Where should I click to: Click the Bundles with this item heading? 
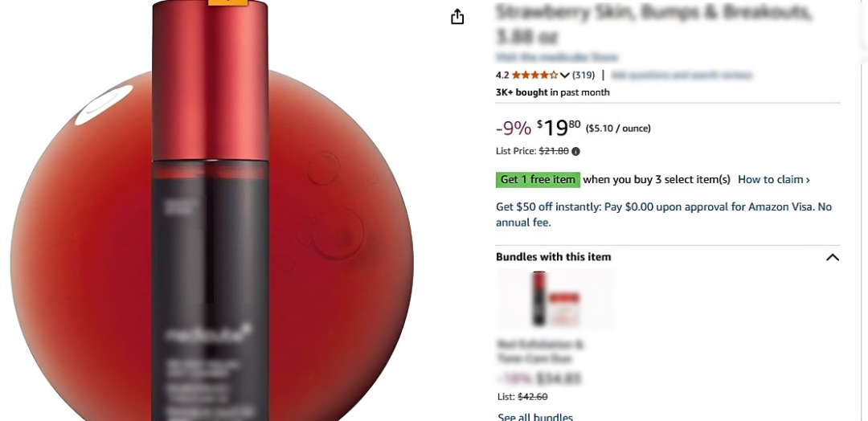click(x=553, y=256)
